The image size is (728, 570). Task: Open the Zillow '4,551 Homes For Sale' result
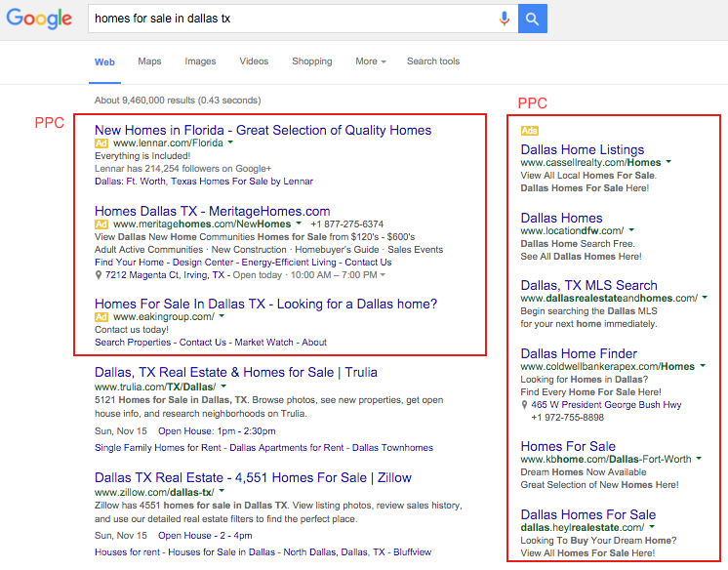point(253,477)
